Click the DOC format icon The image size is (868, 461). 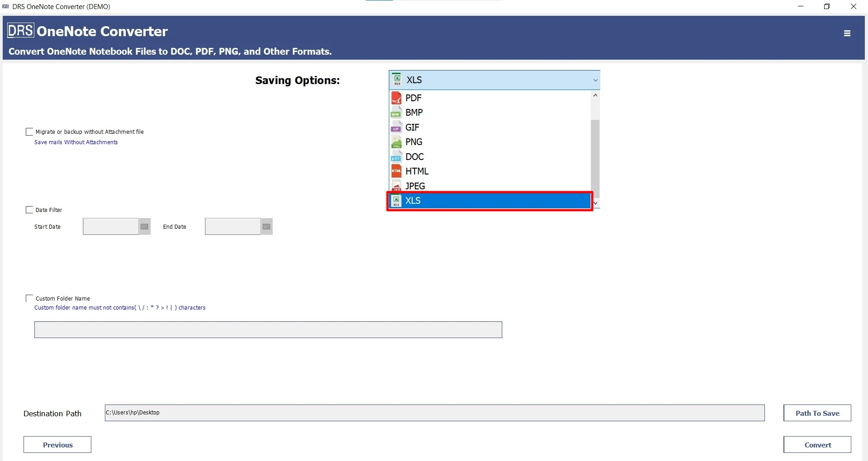pos(396,157)
